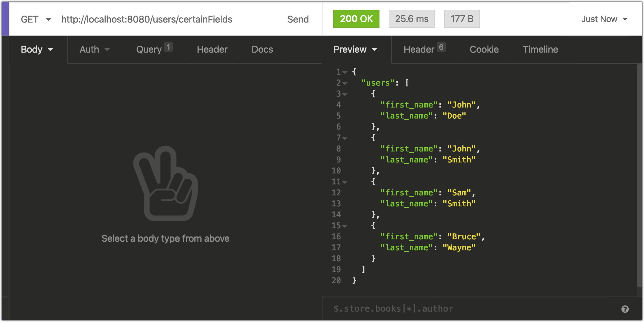This screenshot has height=322, width=644.
Task: Click the "John" value on line 8
Action: coord(461,149)
